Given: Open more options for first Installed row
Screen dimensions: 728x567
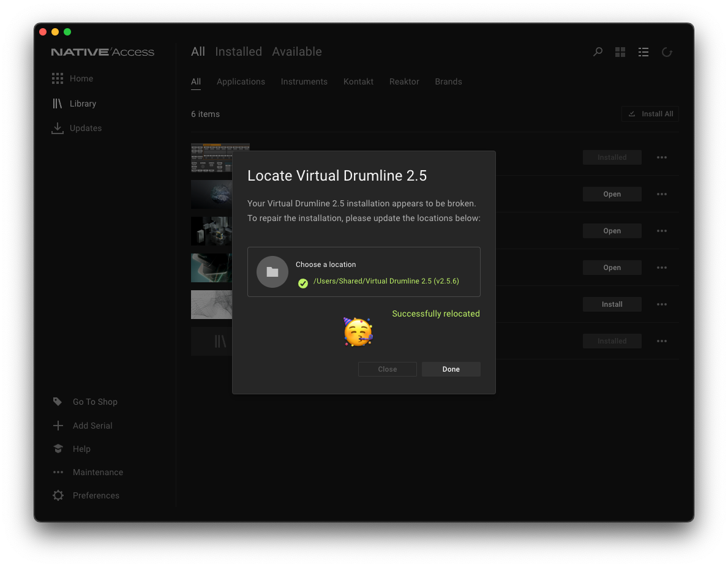Looking at the screenshot, I should click(x=662, y=157).
